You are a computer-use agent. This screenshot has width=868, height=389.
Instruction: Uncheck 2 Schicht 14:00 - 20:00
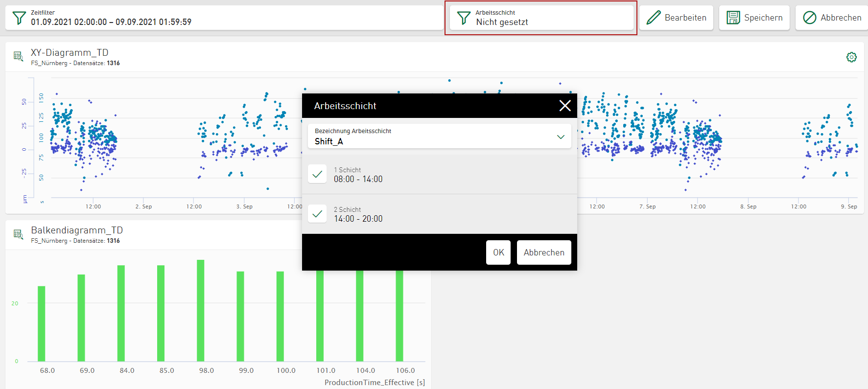tap(317, 214)
